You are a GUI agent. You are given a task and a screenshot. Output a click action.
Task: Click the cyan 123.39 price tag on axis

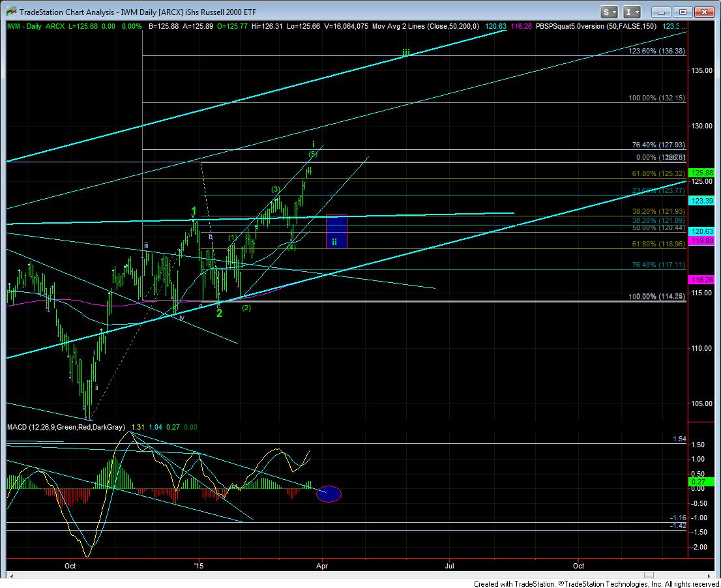(x=701, y=200)
